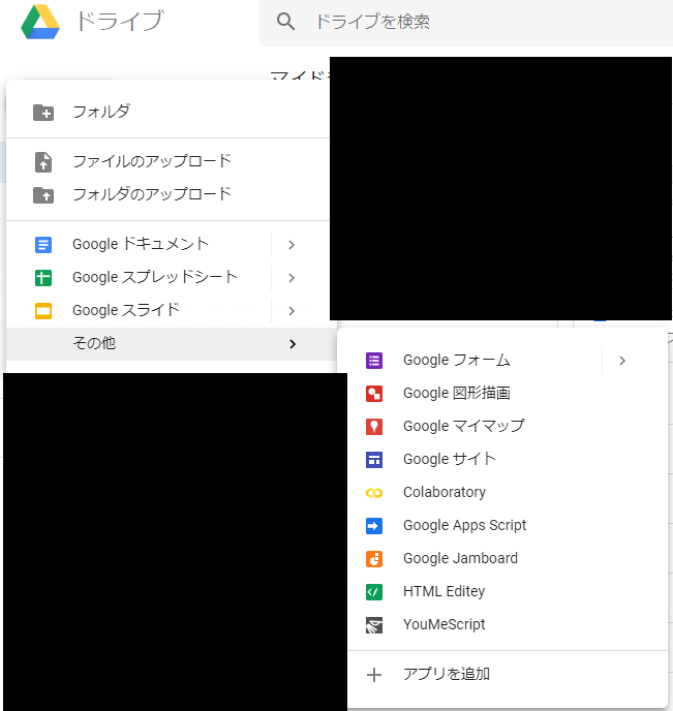Click the My Maps pin icon

(374, 427)
